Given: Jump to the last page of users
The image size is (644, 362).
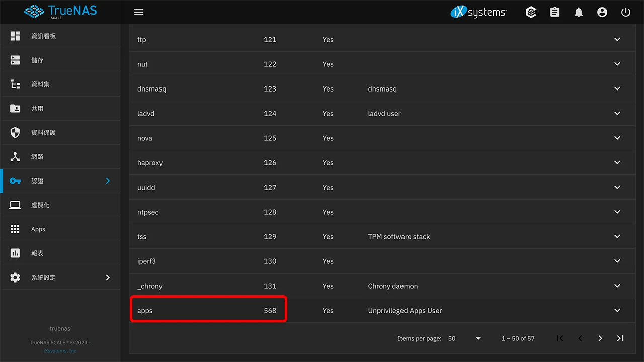Looking at the screenshot, I should point(620,338).
